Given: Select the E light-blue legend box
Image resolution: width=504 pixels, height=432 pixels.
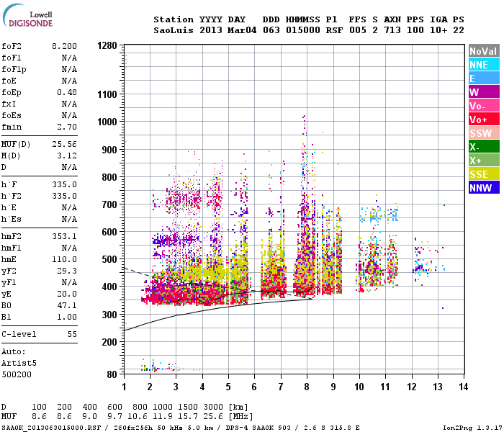Looking at the screenshot, I should click(484, 78).
